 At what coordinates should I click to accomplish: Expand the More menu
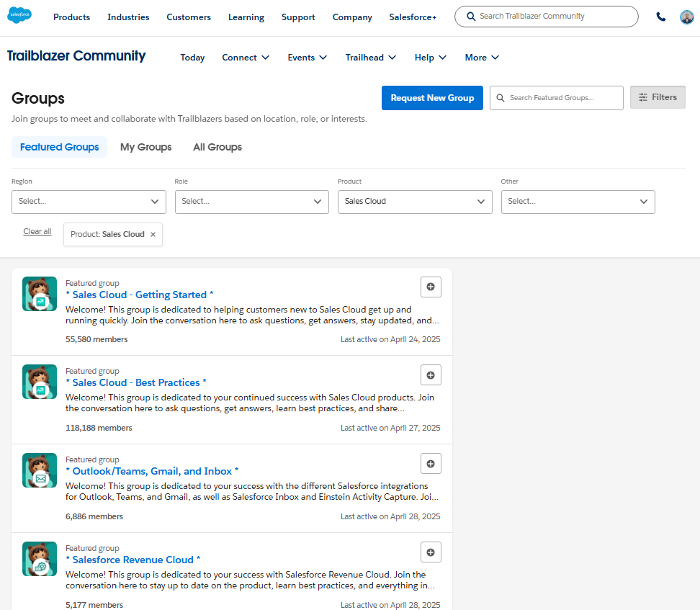pyautogui.click(x=482, y=58)
